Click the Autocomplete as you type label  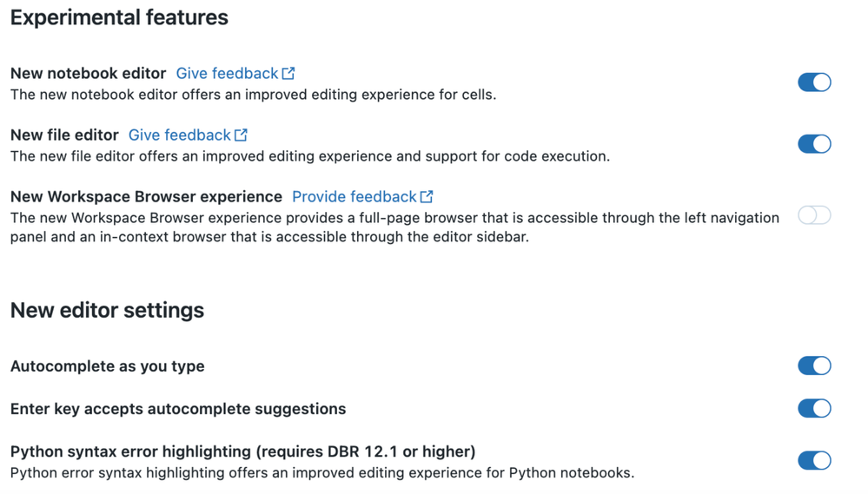tap(107, 366)
